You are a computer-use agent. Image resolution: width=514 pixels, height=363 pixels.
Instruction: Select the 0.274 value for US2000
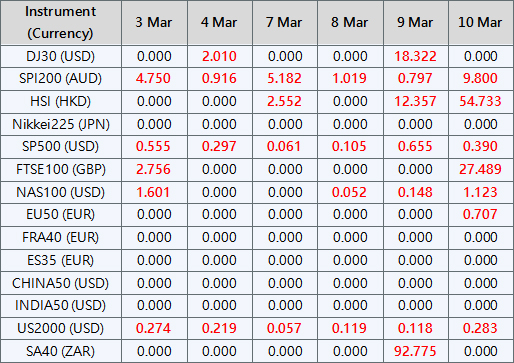click(154, 328)
